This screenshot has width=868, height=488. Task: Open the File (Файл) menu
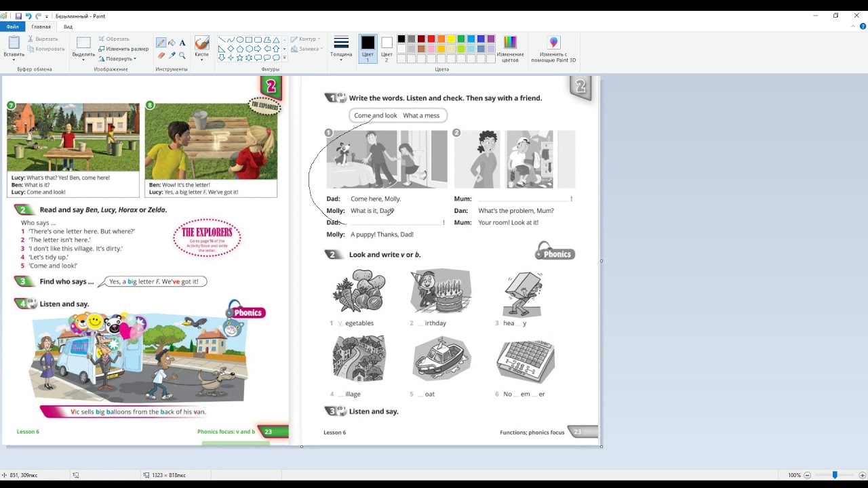[x=13, y=26]
